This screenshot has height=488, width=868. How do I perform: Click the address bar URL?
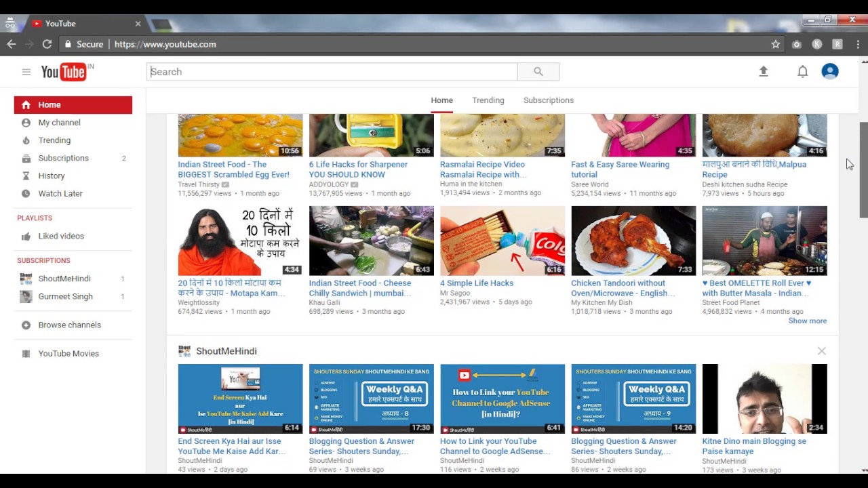(x=165, y=44)
